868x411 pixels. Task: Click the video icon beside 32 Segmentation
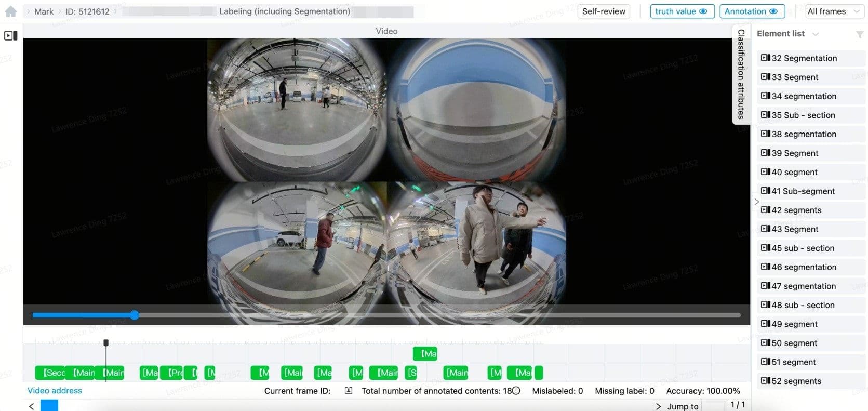coord(765,58)
